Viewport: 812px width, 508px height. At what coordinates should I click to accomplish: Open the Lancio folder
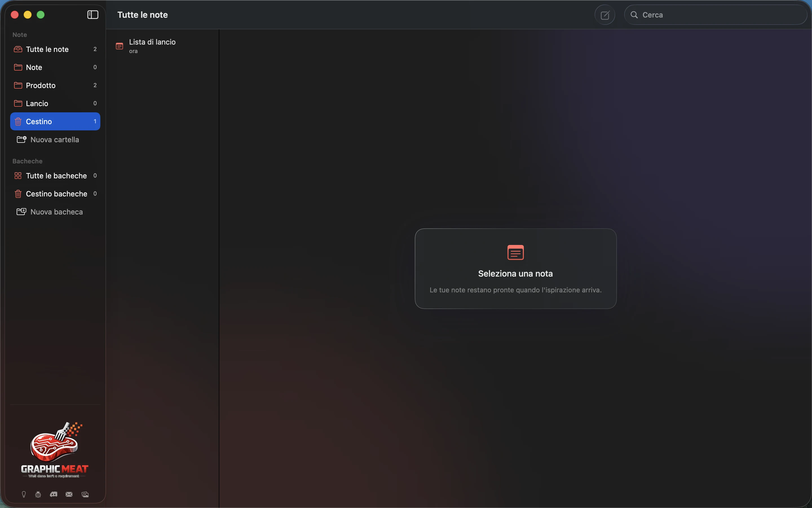[55, 104]
